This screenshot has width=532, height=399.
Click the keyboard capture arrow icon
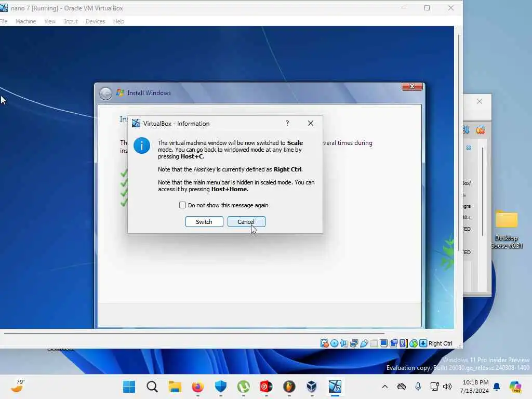coord(423,343)
